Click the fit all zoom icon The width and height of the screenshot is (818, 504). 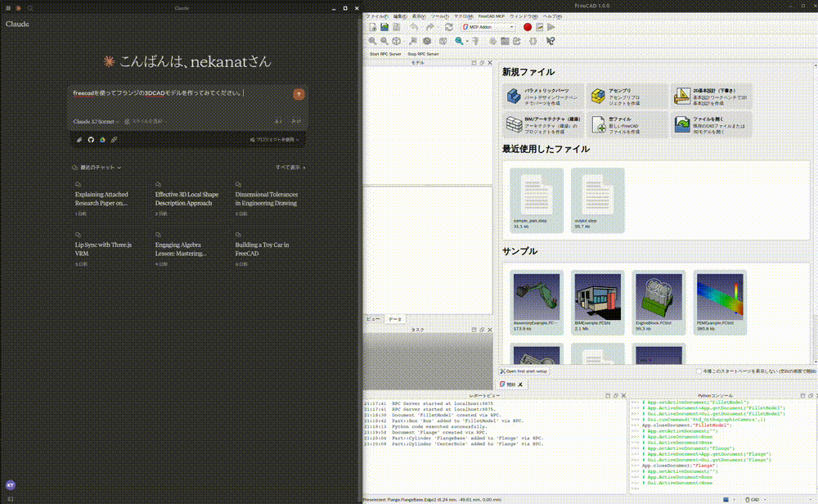(372, 40)
